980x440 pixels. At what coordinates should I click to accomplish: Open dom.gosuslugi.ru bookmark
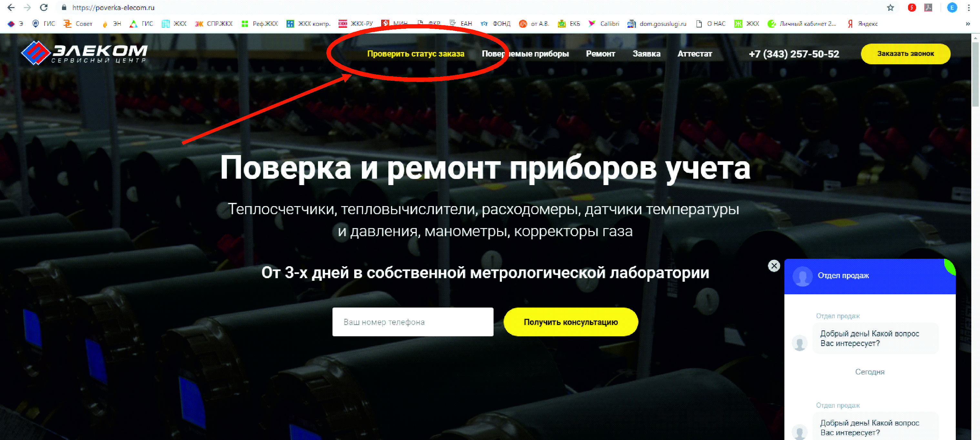(x=657, y=24)
